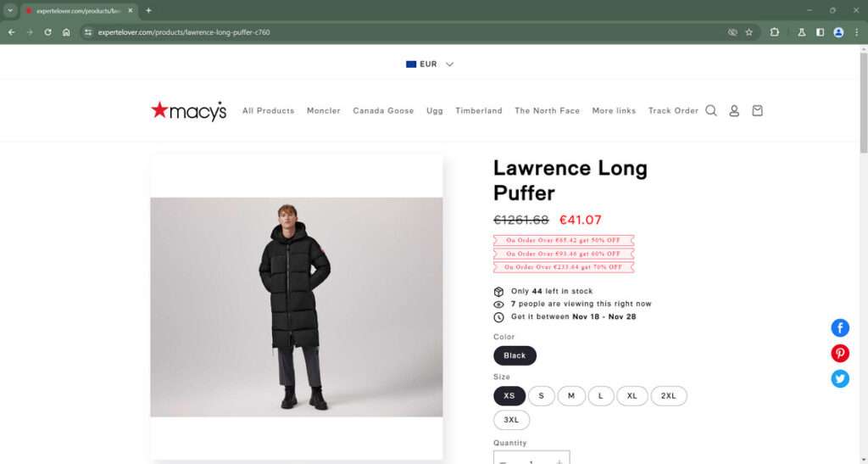Open the browser tab search dropdown
Viewport: 868px width, 464px height.
[9, 10]
